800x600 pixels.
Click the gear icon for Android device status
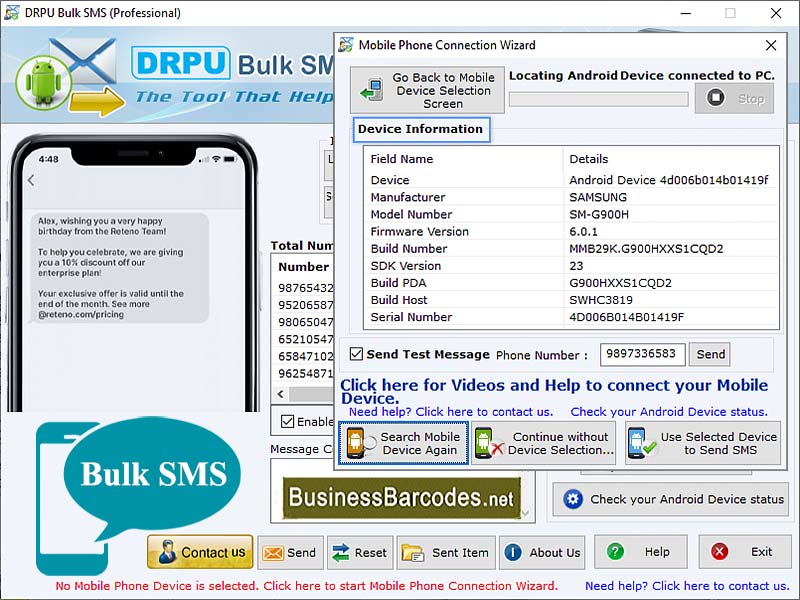[572, 500]
